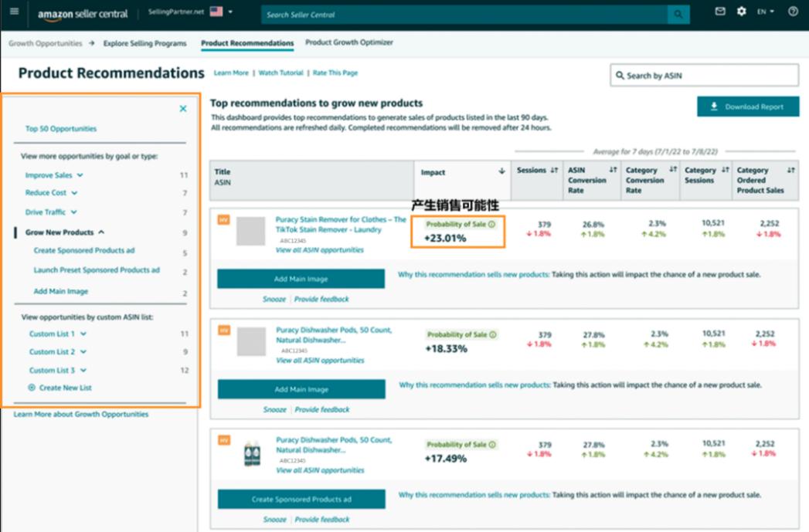Screen dimensions: 809x532
Task: Click the Learn More link
Action: click(231, 73)
